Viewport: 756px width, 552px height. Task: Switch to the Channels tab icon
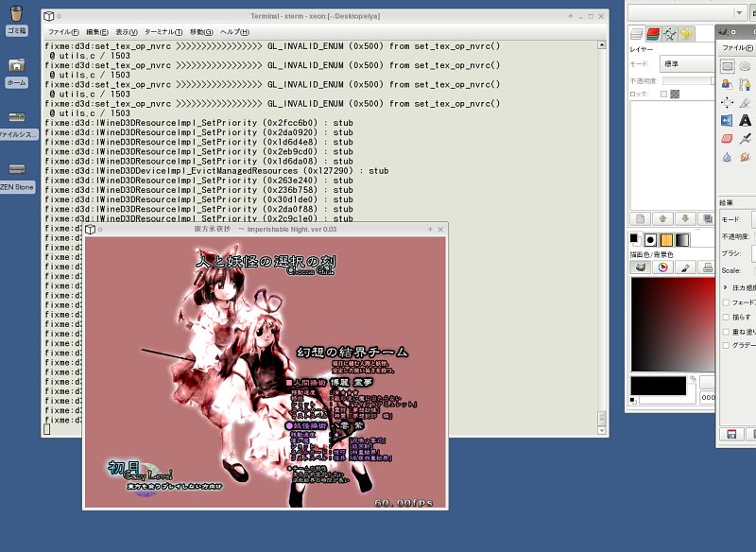tap(653, 34)
